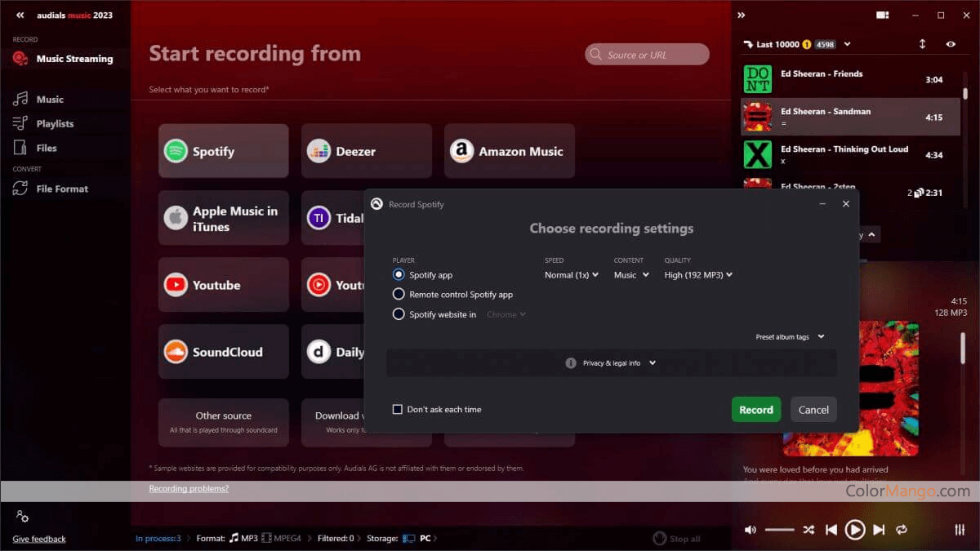This screenshot has width=980, height=551.
Task: Toggle repeat playback
Action: (x=902, y=530)
